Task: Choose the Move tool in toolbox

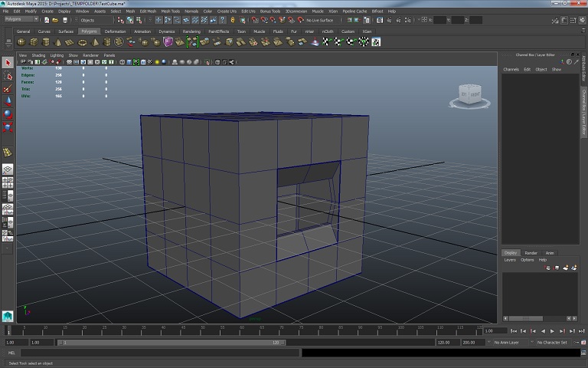Action: pos(8,101)
